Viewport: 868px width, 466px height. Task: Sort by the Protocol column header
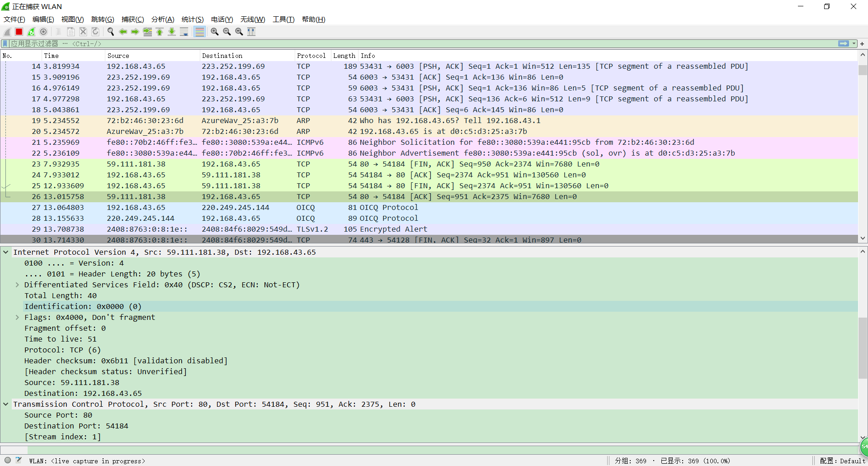[x=313, y=56]
